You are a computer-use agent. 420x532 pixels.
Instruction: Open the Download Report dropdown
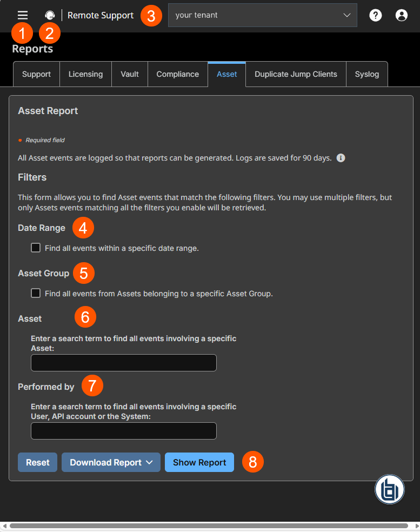click(x=111, y=462)
